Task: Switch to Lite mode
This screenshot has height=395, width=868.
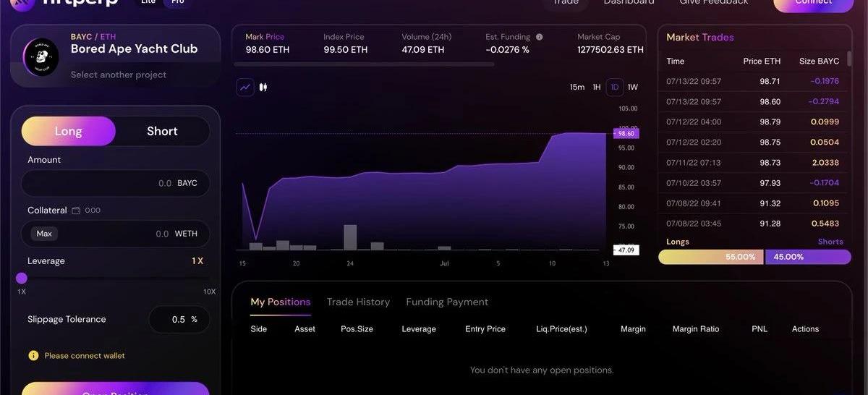Action: pyautogui.click(x=148, y=2)
